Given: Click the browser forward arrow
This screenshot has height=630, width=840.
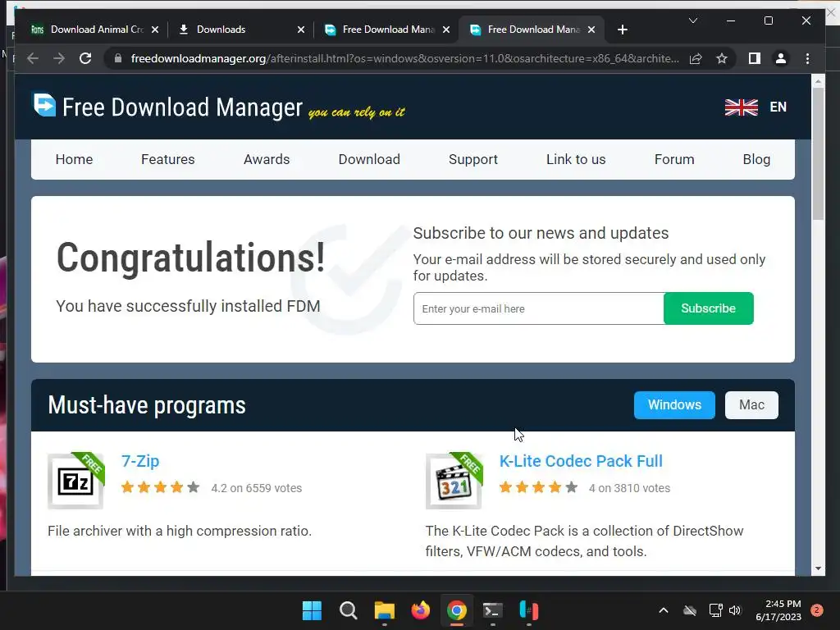Looking at the screenshot, I should [59, 58].
